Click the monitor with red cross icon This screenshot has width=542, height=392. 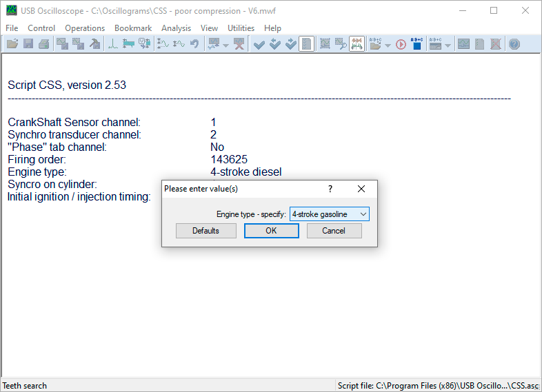pos(239,44)
